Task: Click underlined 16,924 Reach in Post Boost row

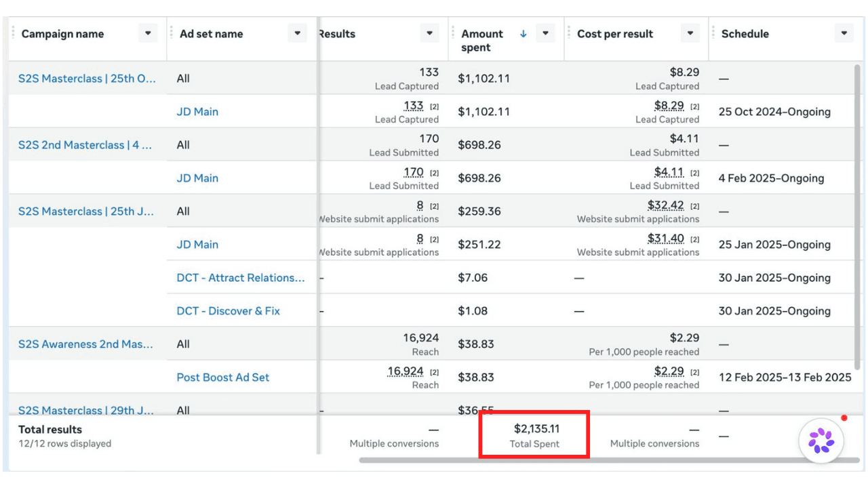Action: coord(406,371)
